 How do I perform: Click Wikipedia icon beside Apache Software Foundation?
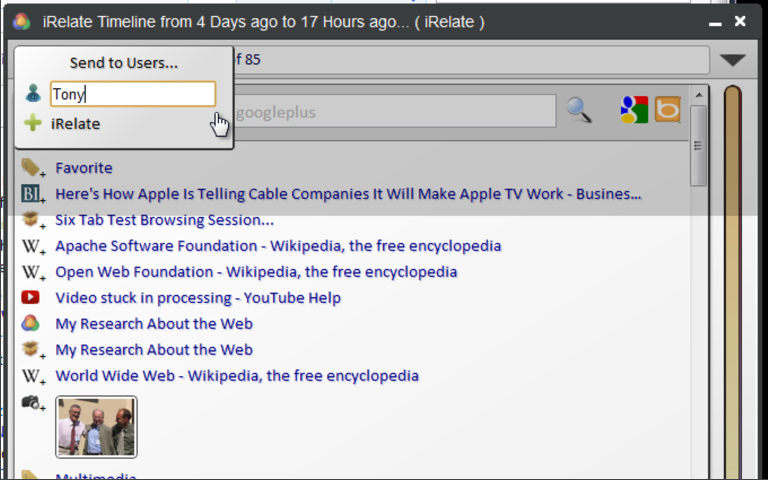(33, 246)
